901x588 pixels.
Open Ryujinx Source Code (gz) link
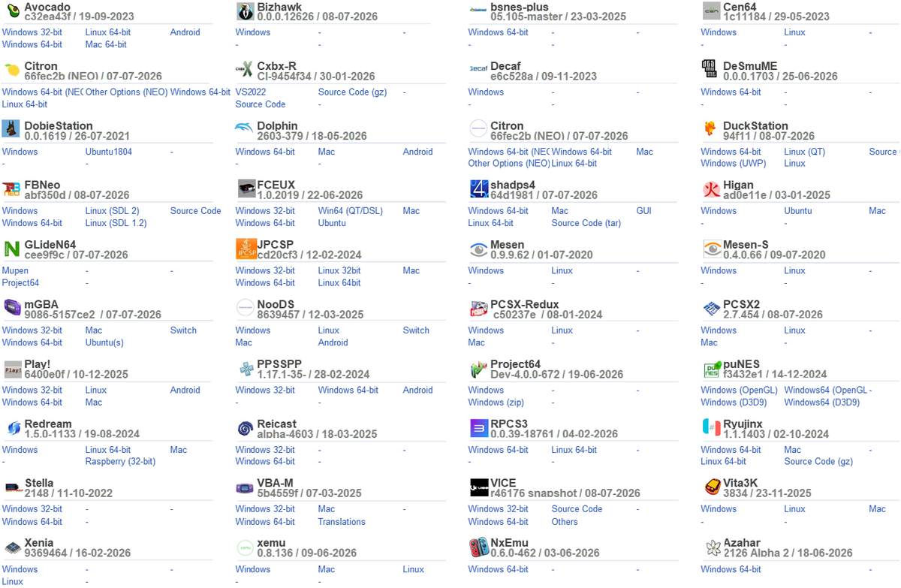pyautogui.click(x=818, y=462)
